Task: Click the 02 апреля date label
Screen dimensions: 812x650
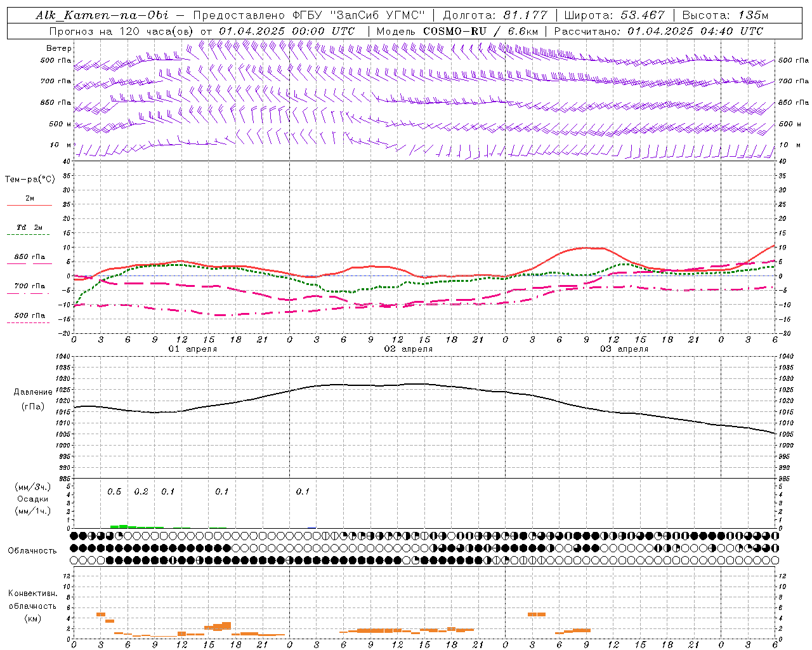Action: coord(409,349)
